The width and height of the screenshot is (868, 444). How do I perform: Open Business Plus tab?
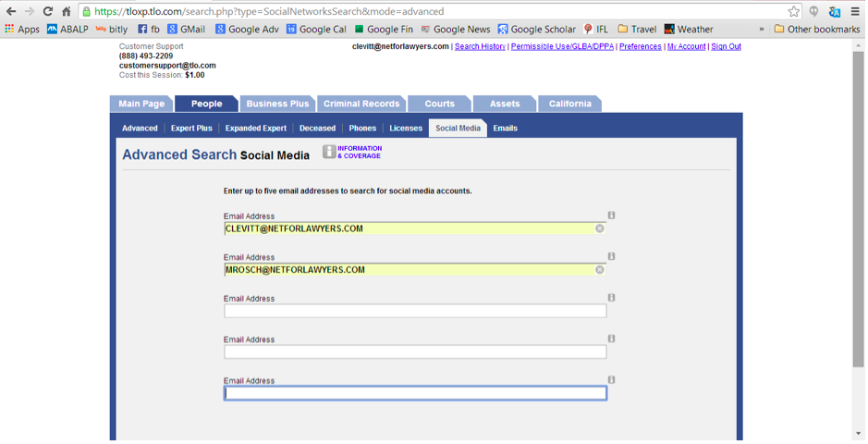click(277, 104)
